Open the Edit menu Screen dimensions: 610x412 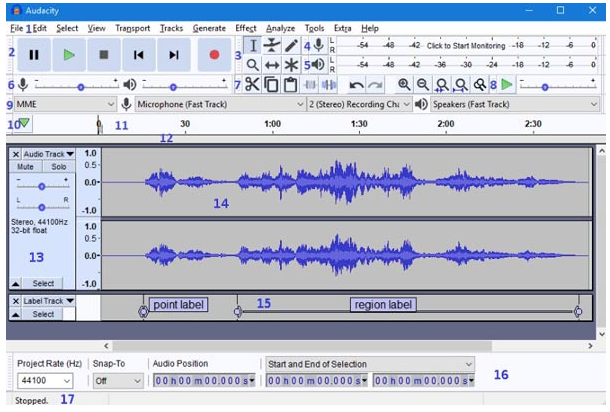pos(40,28)
